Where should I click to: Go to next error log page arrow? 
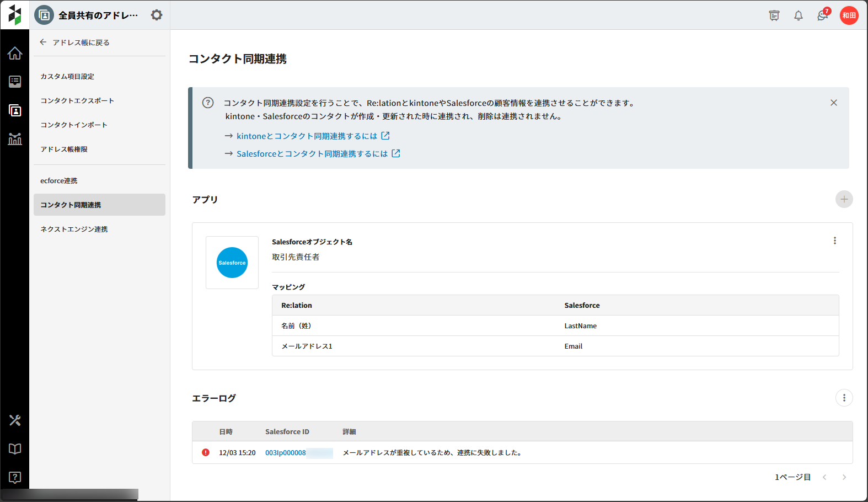[x=844, y=477]
